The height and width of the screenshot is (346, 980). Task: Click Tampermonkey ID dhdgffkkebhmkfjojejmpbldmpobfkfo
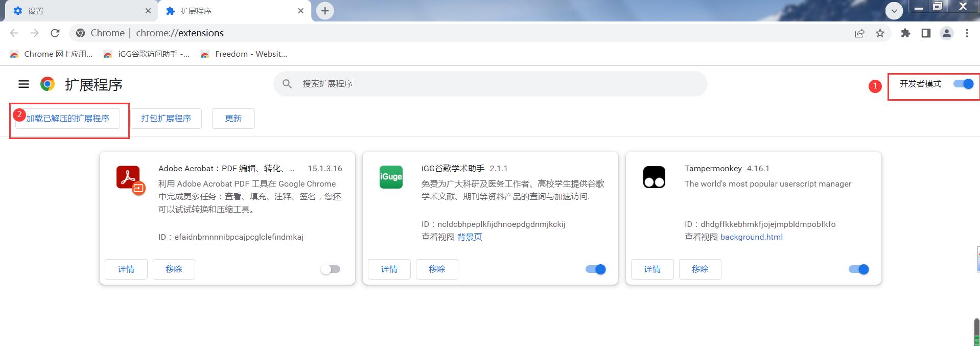click(768, 224)
